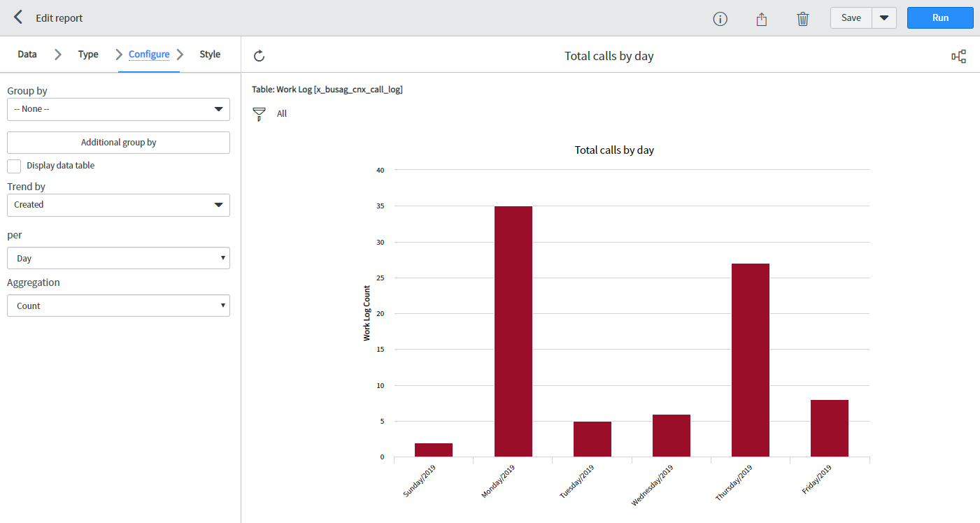
Task: Go to the Style tab
Action: tap(210, 55)
